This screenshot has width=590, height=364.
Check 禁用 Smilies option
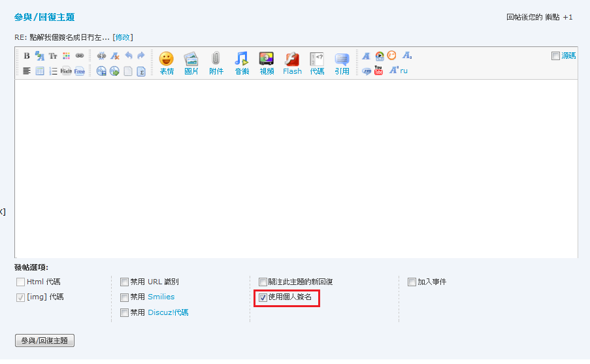click(124, 297)
